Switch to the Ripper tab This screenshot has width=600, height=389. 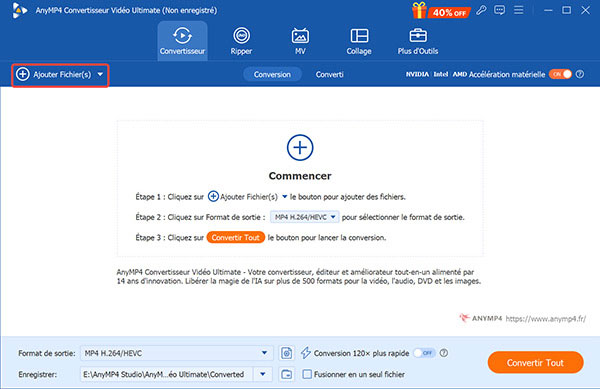click(241, 41)
